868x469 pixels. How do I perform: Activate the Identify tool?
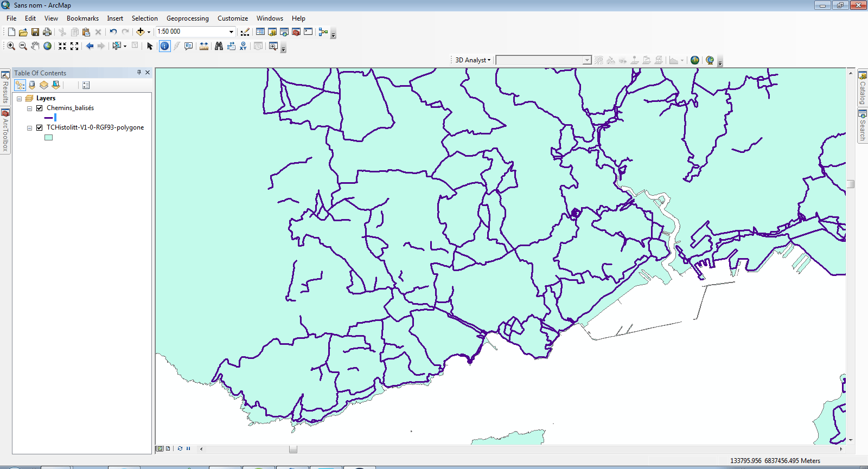(x=164, y=46)
